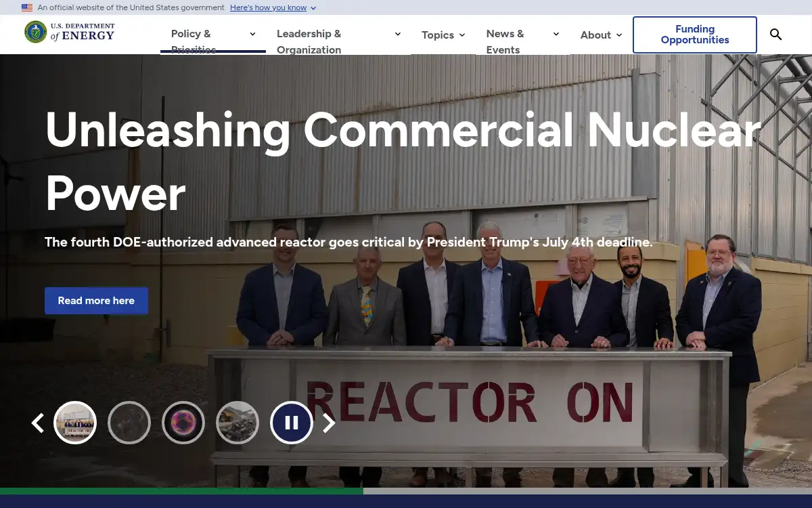This screenshot has height=508, width=812.
Task: Go to previous slide arrow
Action: [x=38, y=423]
